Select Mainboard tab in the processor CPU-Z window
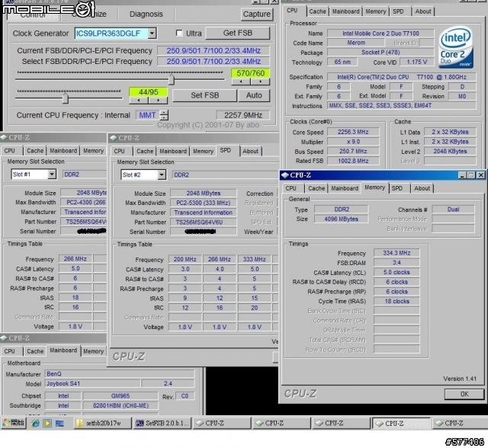The image size is (488, 448). click(345, 11)
